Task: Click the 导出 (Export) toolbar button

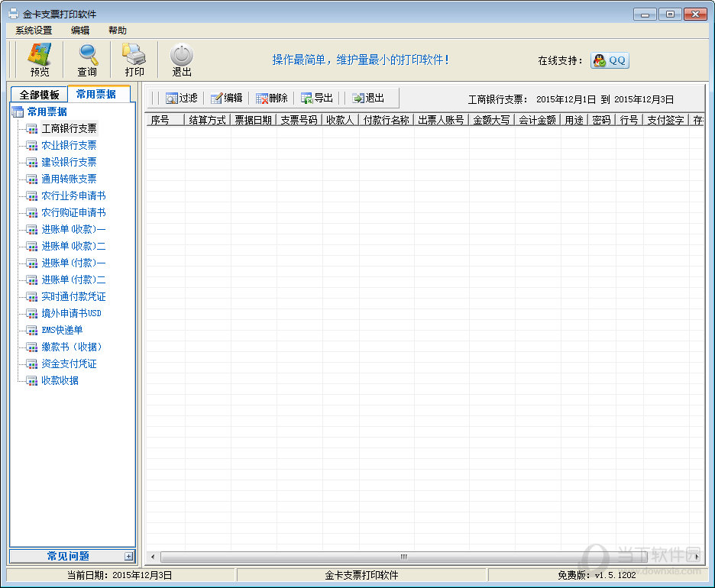Action: [x=317, y=98]
